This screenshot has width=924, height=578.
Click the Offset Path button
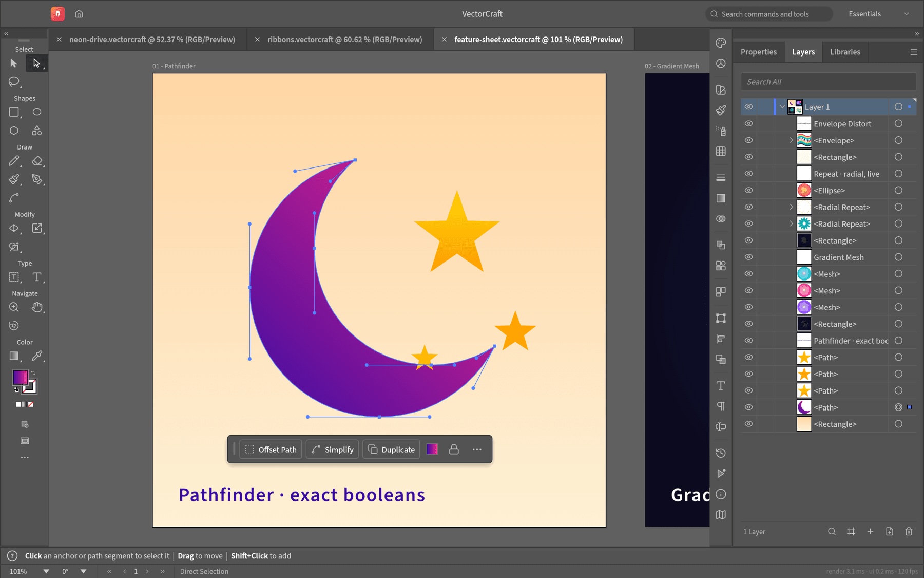271,450
